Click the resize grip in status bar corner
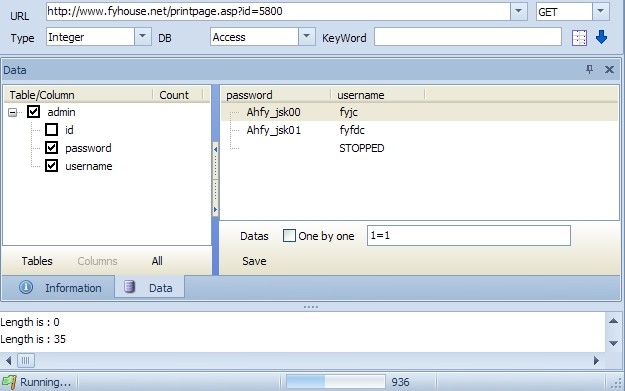The width and height of the screenshot is (625, 391). pyautogui.click(x=616, y=383)
